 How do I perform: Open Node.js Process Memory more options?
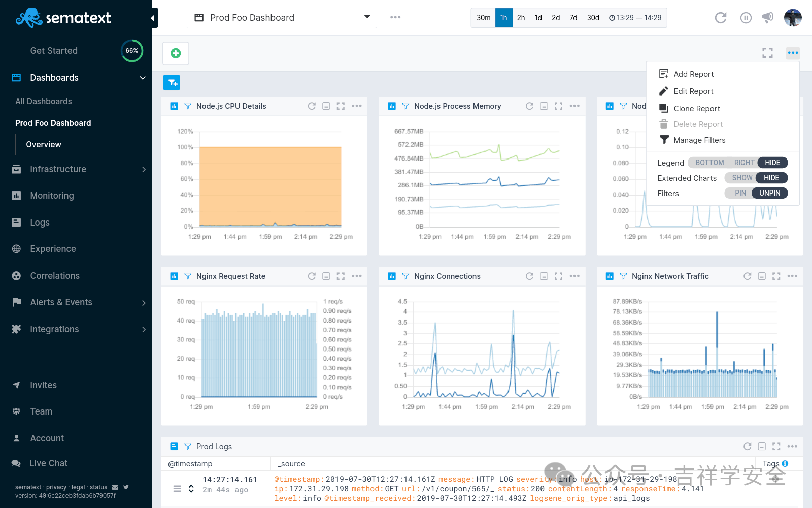point(574,106)
